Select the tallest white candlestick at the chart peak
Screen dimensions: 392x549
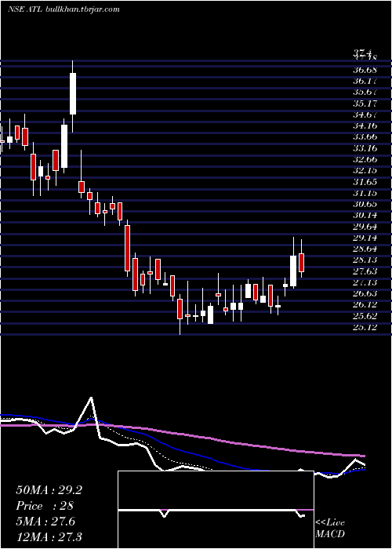pyautogui.click(x=73, y=93)
